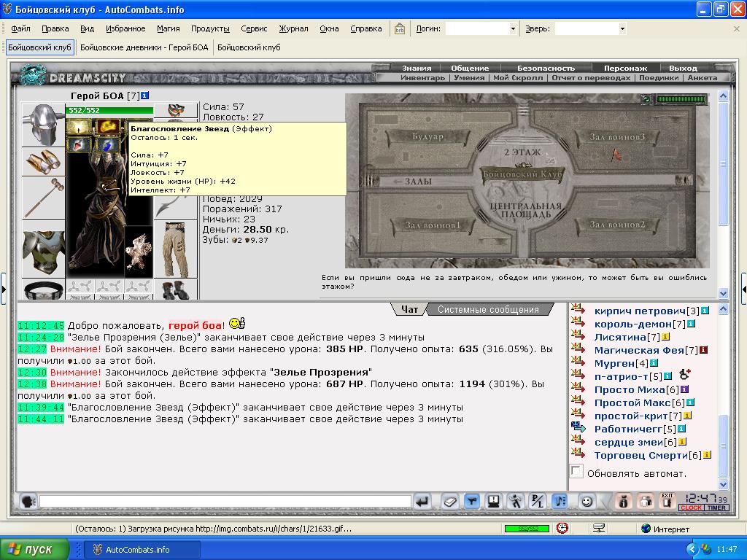The height and width of the screenshot is (560, 747).
Task: Toggle the Обновлять автомат. checkbox
Action: point(576,472)
